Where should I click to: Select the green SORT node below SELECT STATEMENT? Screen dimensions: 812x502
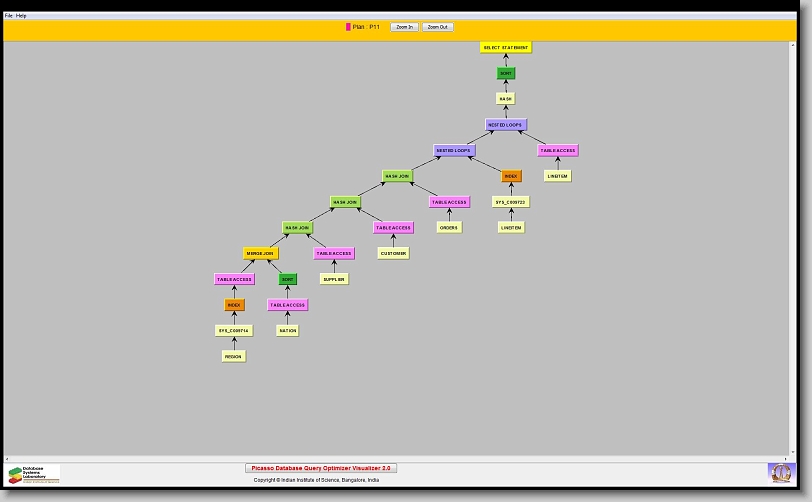point(506,73)
